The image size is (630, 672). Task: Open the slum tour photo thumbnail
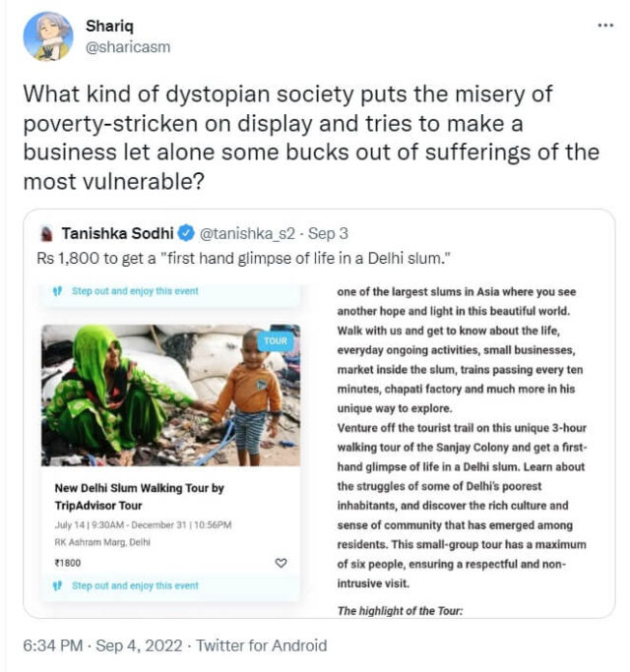[x=169, y=397]
